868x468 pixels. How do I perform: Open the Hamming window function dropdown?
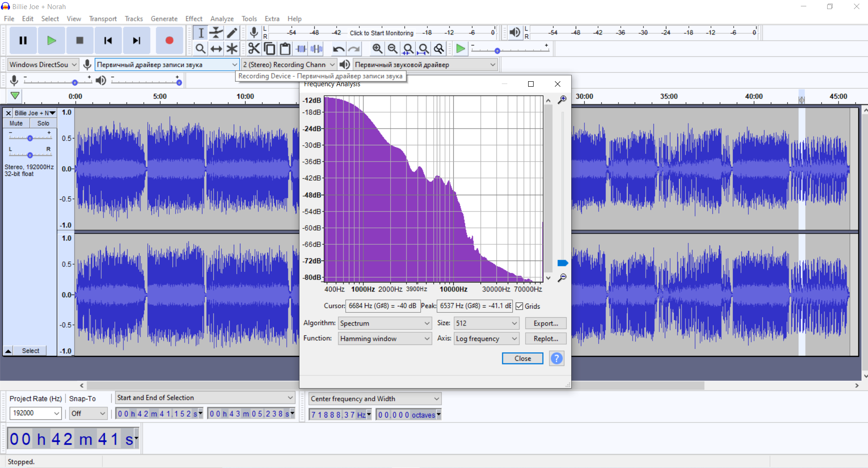point(385,339)
